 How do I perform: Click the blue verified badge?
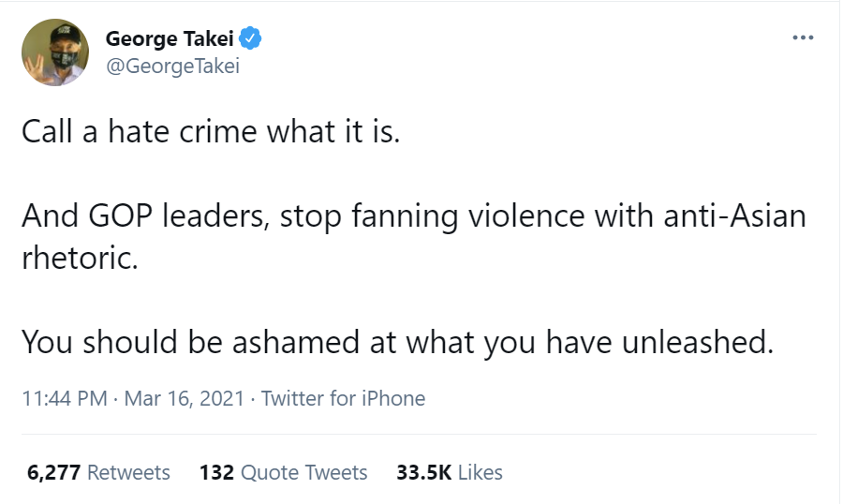click(250, 39)
